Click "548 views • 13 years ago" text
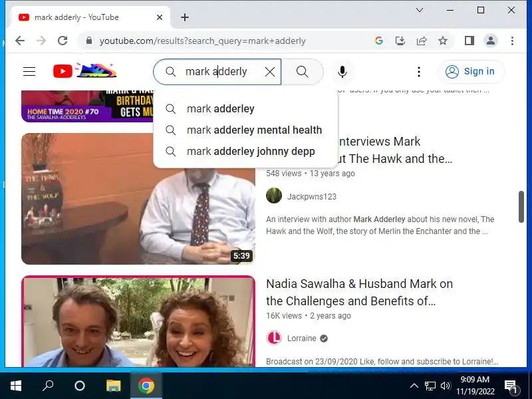Viewport: 532px width, 399px height. pos(311,174)
